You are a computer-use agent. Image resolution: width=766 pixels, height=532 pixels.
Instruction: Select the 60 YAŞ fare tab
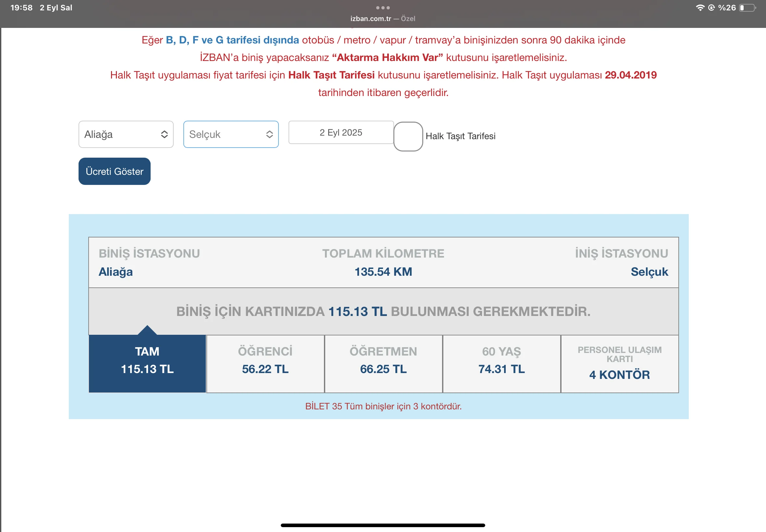[501, 363]
